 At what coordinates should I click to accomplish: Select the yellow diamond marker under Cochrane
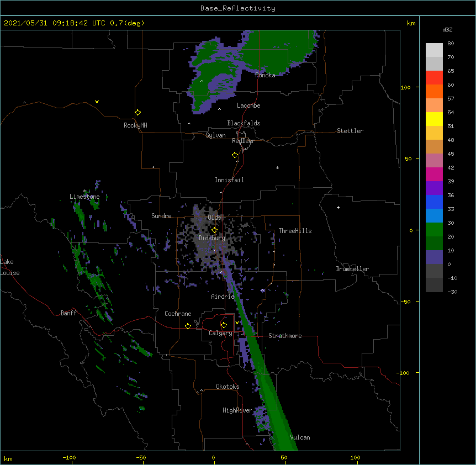click(188, 326)
